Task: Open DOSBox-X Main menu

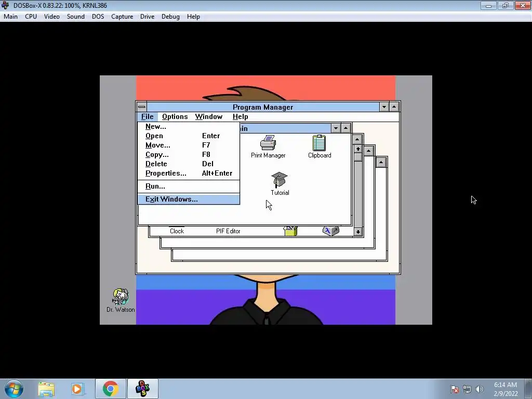Action: coord(10,17)
